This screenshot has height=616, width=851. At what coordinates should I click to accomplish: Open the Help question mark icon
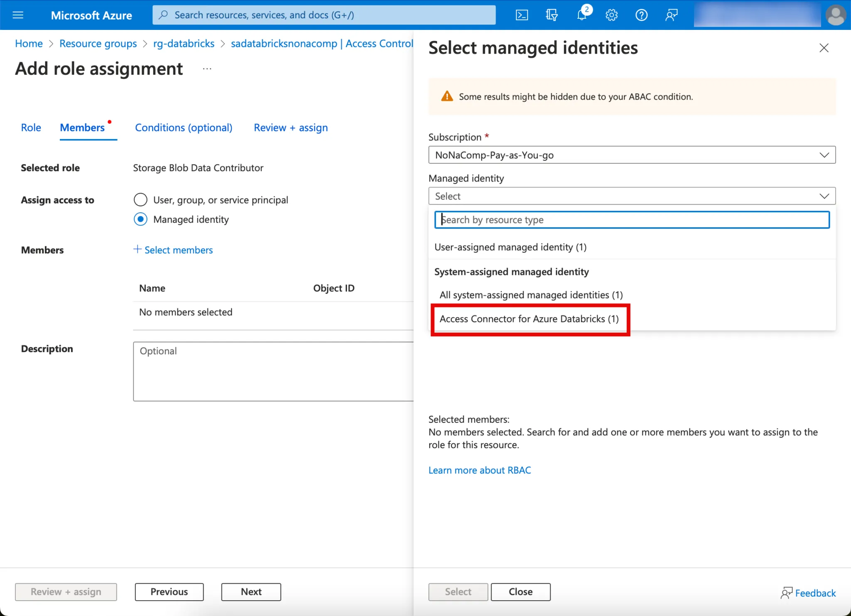click(x=641, y=15)
